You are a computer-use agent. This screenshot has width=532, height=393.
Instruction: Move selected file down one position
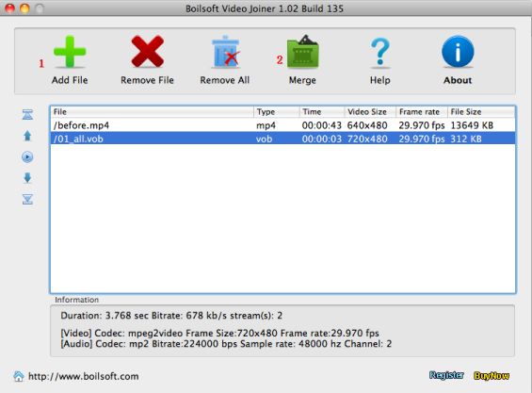click(x=27, y=177)
